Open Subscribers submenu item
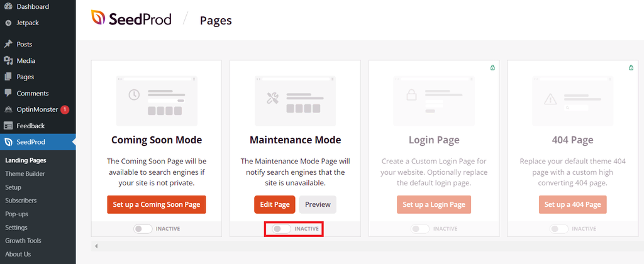Image resolution: width=644 pixels, height=264 pixels. [x=21, y=201]
